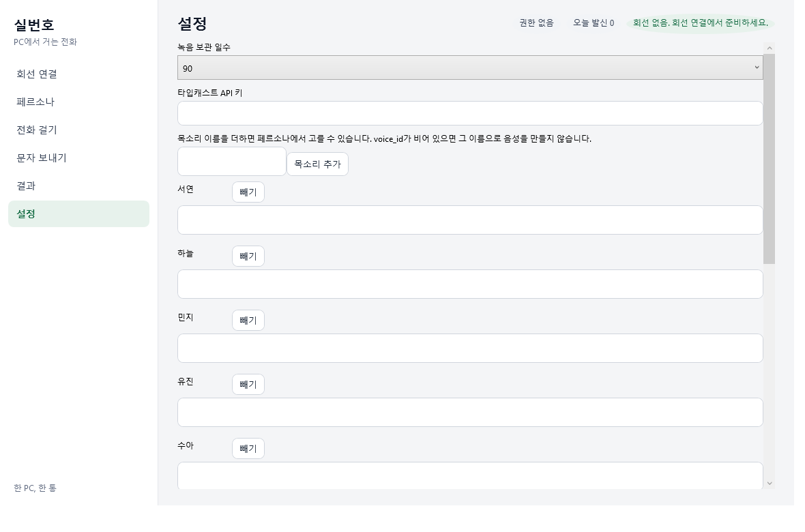Click the settings panel scrollbar thumb

[769, 159]
